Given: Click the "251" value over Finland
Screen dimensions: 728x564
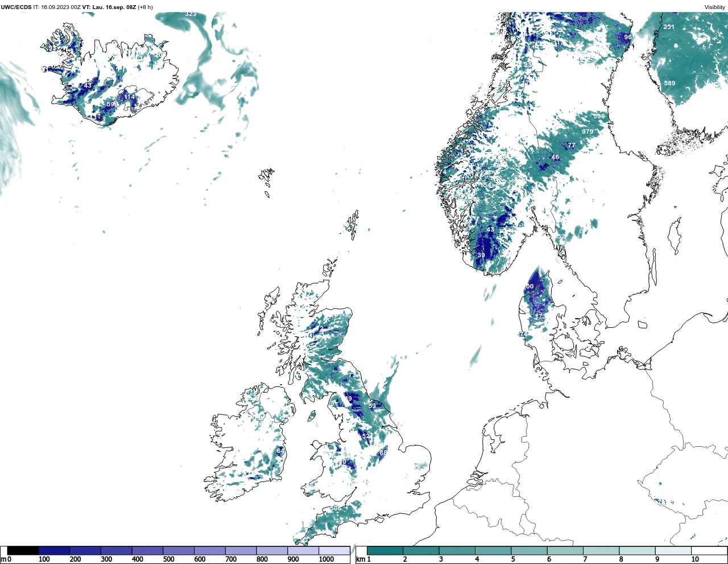Looking at the screenshot, I should 669,27.
